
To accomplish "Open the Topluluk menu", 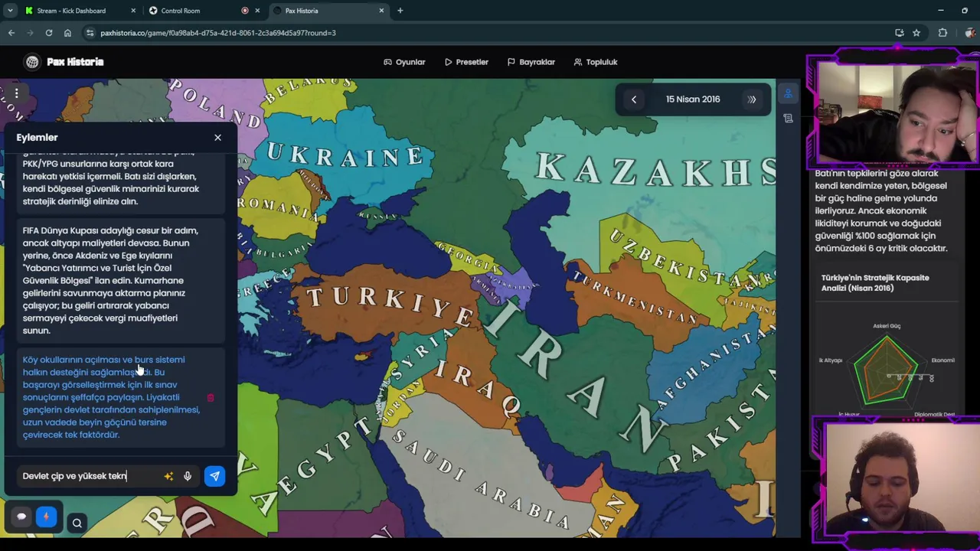I will pyautogui.click(x=596, y=62).
